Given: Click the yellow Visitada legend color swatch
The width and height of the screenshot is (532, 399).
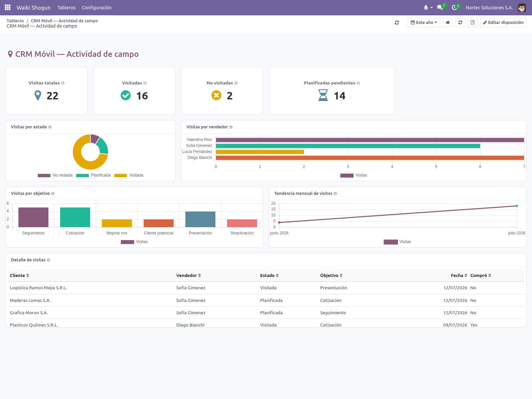Looking at the screenshot, I should click(121, 175).
